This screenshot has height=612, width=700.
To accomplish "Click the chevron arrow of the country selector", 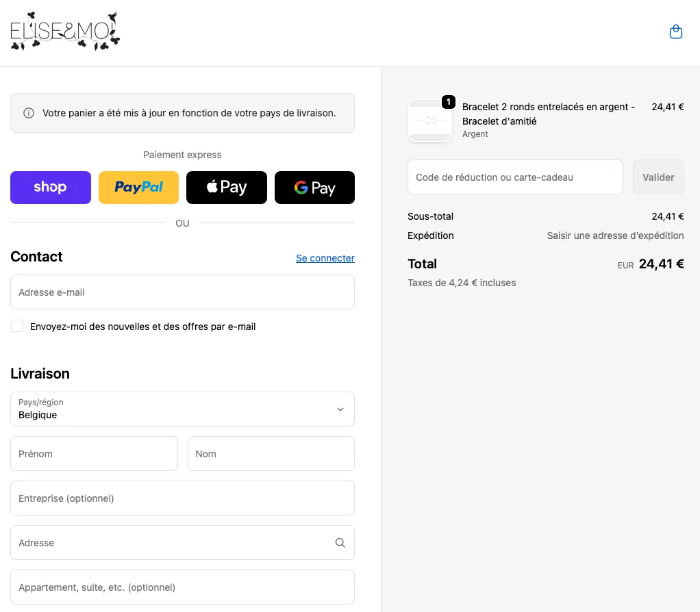I will click(x=340, y=409).
